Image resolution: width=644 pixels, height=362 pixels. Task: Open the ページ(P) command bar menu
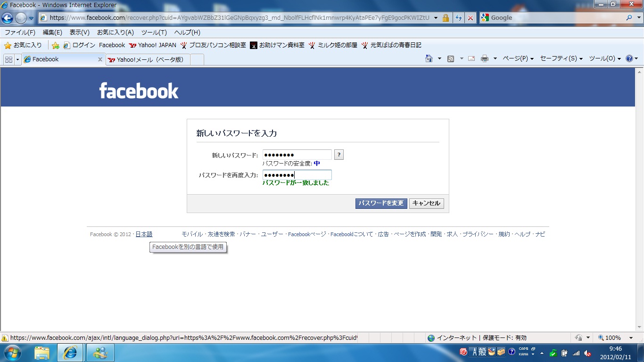[518, 59]
